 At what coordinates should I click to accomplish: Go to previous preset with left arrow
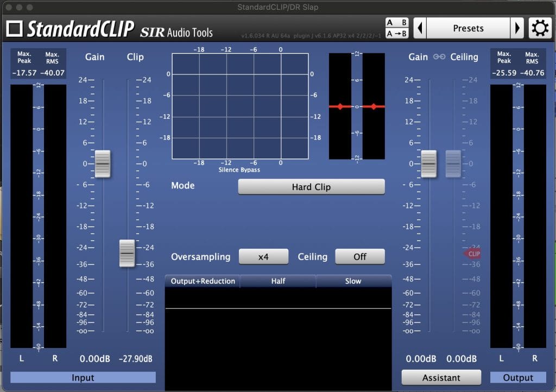[420, 28]
